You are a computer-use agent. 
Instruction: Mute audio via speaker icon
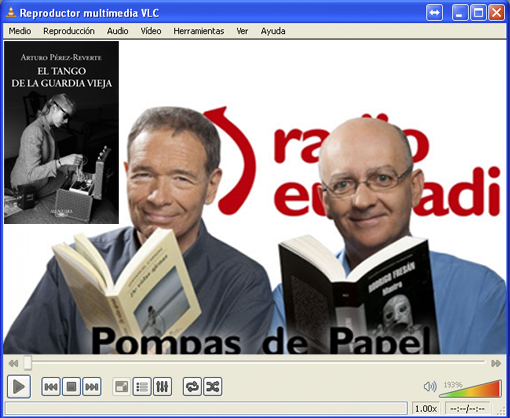pos(430,387)
